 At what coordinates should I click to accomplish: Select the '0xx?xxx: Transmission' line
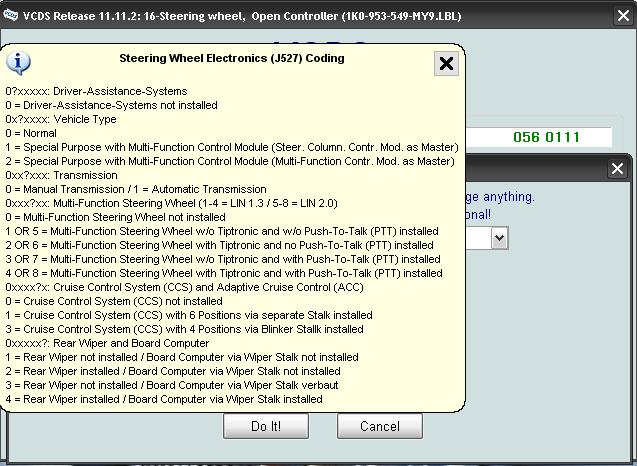point(61,175)
